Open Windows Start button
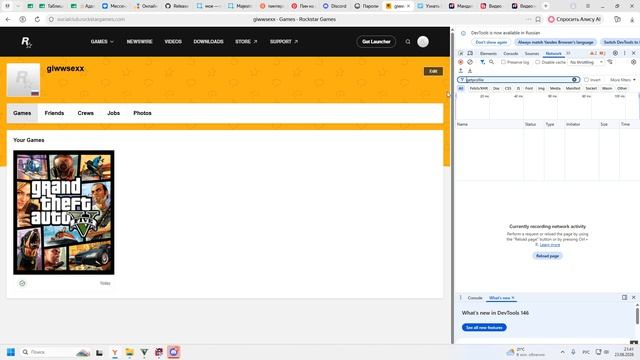This screenshot has height=360, width=640. point(11,352)
